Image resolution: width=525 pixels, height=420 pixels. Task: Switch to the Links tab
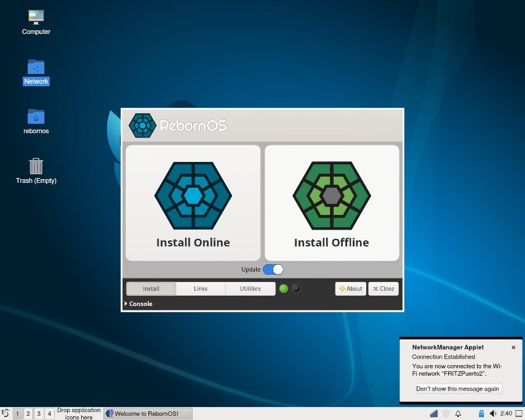(x=201, y=288)
